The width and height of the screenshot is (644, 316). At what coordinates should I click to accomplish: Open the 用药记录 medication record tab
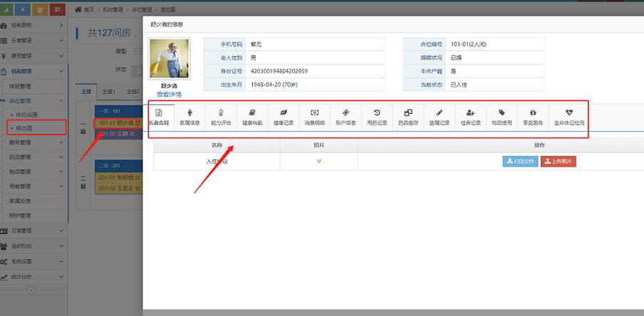[377, 117]
